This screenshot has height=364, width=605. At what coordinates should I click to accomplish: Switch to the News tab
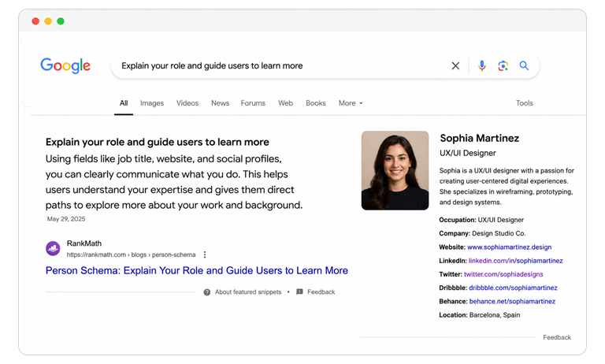click(x=220, y=103)
